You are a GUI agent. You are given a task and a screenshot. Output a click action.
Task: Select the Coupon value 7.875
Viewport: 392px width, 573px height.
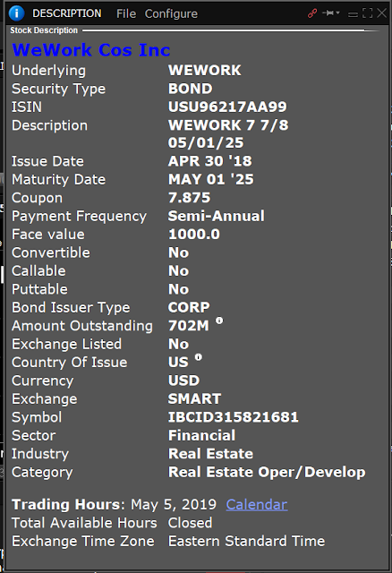(x=189, y=197)
